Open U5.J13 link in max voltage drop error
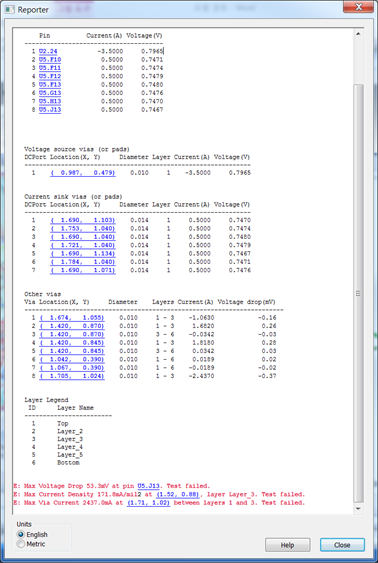Viewport: 378px width, 563px height. pos(148,486)
